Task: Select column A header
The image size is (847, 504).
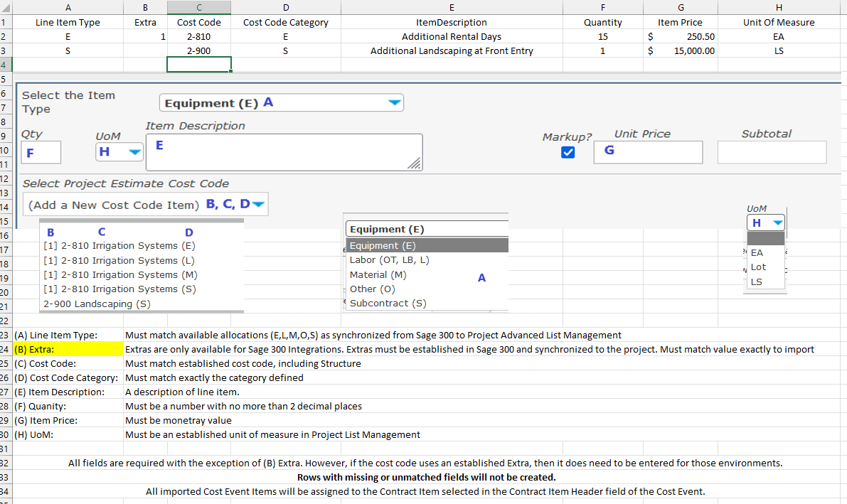Action: coord(68,8)
